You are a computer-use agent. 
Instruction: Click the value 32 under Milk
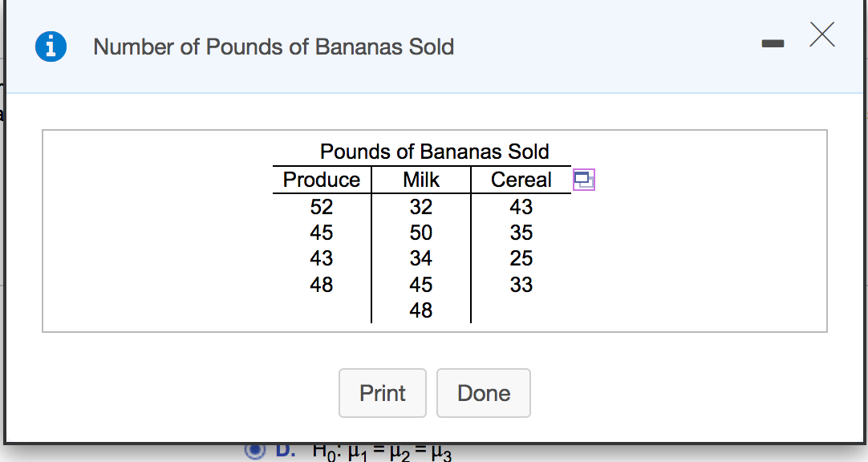pyautogui.click(x=420, y=207)
